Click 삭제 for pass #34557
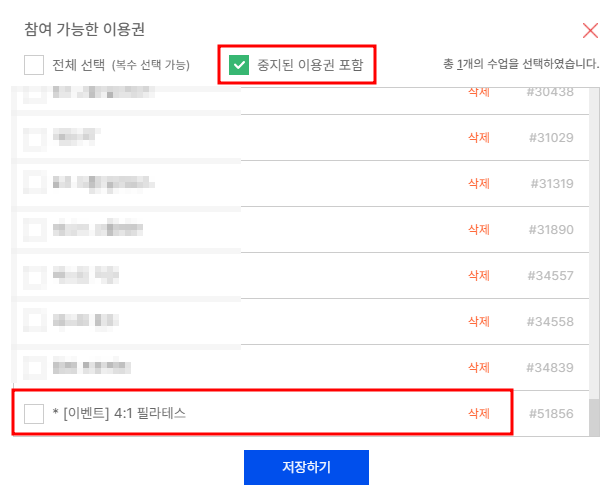 tap(479, 275)
